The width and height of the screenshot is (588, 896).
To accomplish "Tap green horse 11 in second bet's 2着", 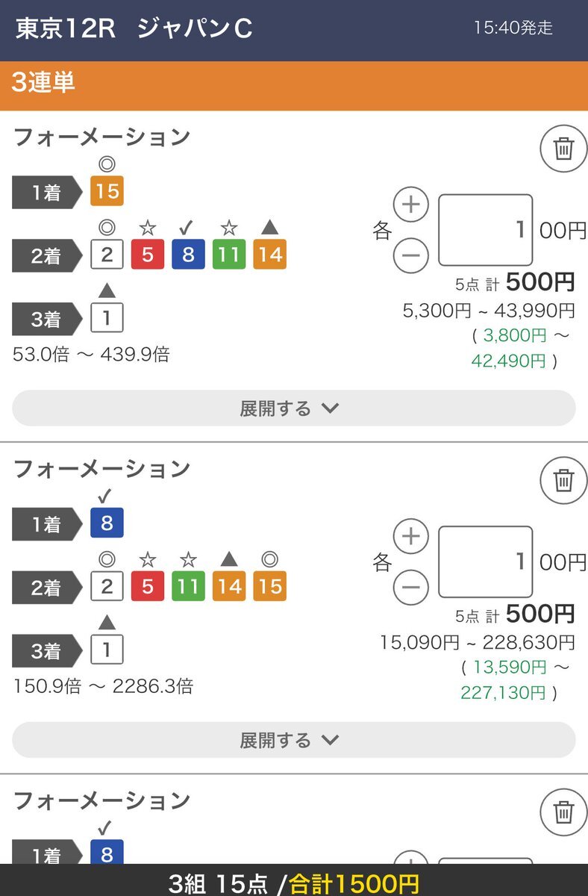I will 188,587.
